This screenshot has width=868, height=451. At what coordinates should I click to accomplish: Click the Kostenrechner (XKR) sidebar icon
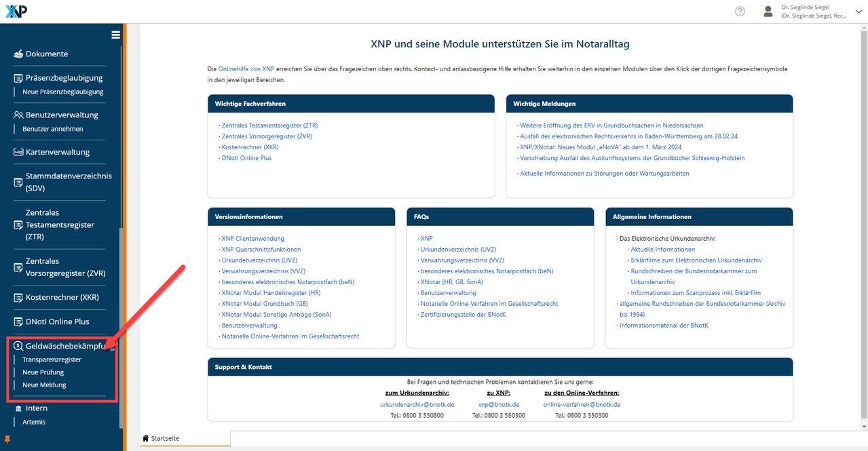tap(19, 298)
